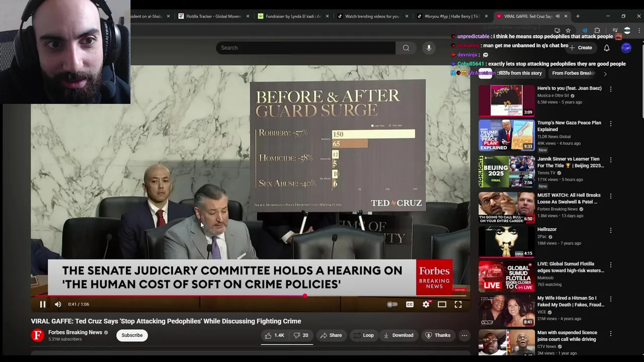Dislike the video (20 thumbs down)
644x362 pixels.
[x=301, y=335]
